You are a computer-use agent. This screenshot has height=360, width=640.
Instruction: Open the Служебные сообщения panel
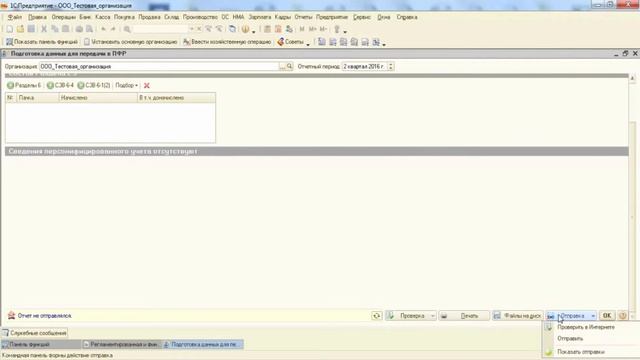[34, 333]
